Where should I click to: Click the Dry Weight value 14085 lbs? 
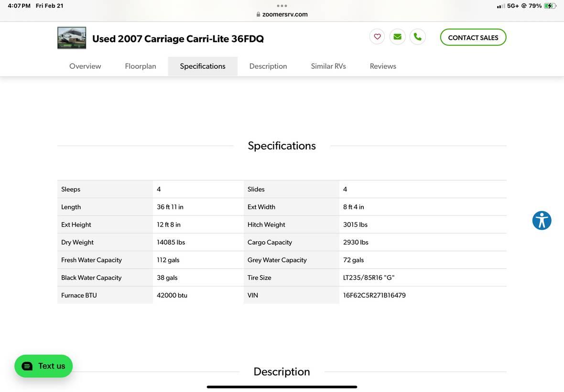click(171, 242)
